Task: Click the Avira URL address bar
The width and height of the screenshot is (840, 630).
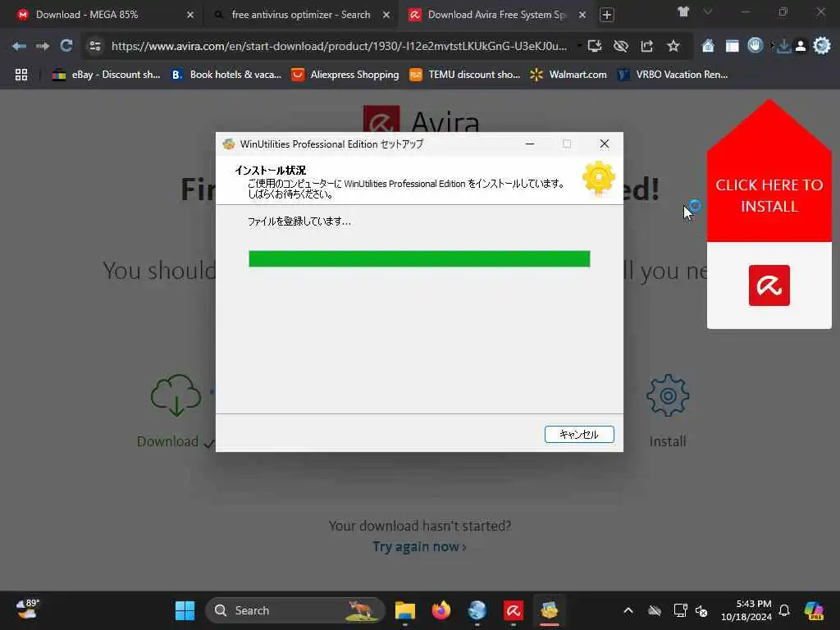Action: tap(339, 47)
